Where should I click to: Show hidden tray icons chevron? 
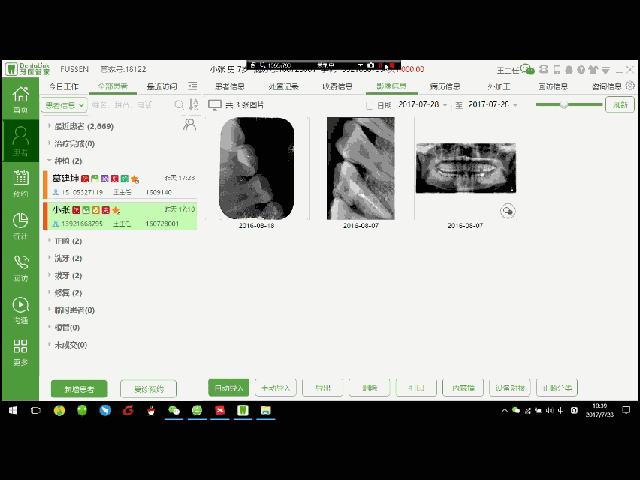pyautogui.click(x=504, y=411)
